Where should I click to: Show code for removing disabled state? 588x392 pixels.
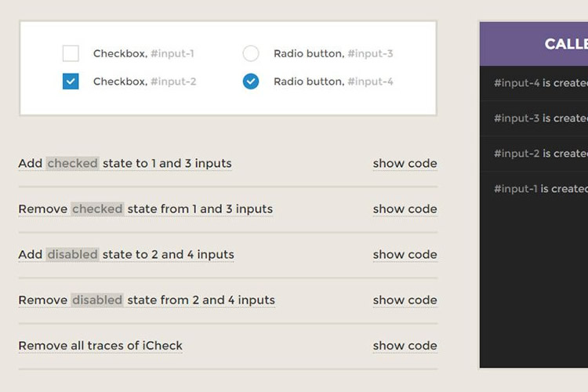pos(405,300)
